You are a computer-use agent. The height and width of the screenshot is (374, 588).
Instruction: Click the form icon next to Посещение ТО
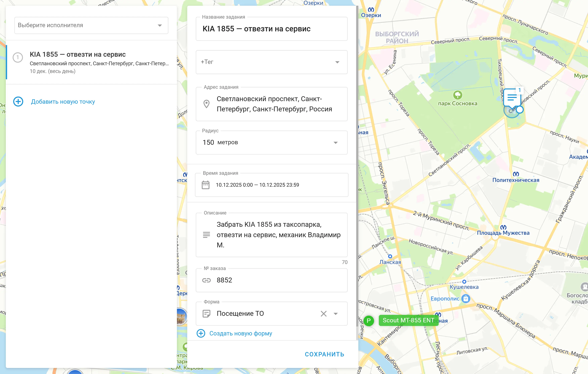point(206,313)
